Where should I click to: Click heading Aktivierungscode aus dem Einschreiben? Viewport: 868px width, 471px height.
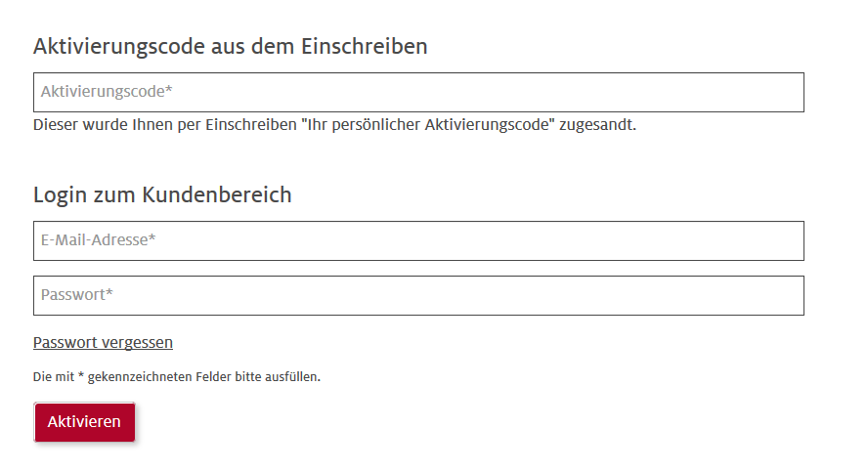pyautogui.click(x=231, y=46)
